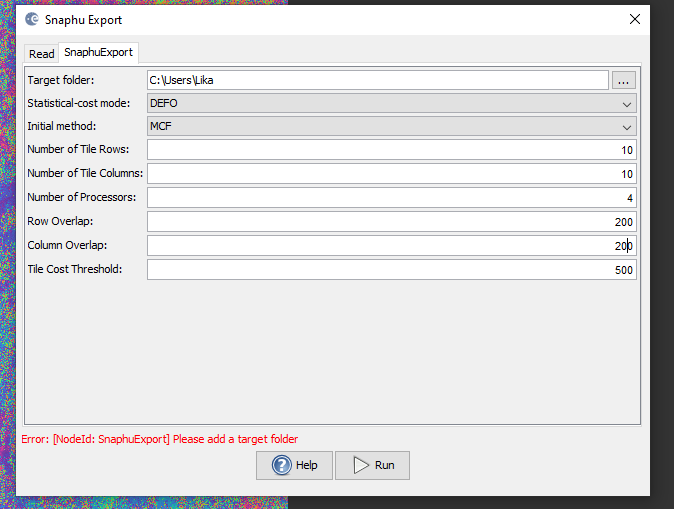Click the Number of Tile Columns field

[392, 174]
